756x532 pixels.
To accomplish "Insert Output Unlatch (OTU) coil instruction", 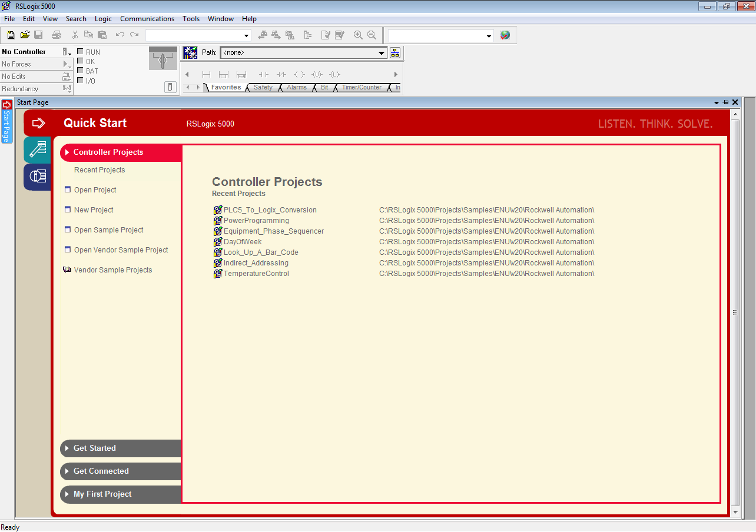I will coord(317,74).
